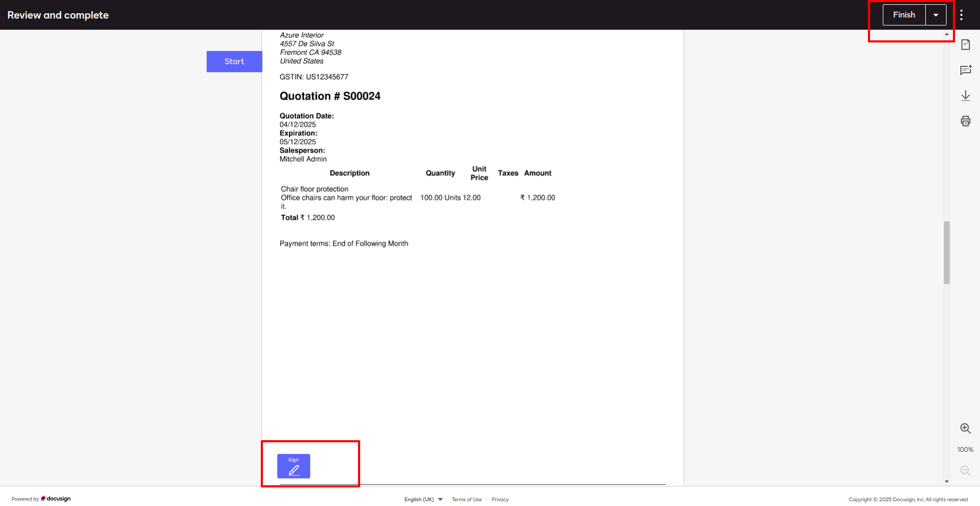Click the scrollbar up arrow

(x=947, y=34)
